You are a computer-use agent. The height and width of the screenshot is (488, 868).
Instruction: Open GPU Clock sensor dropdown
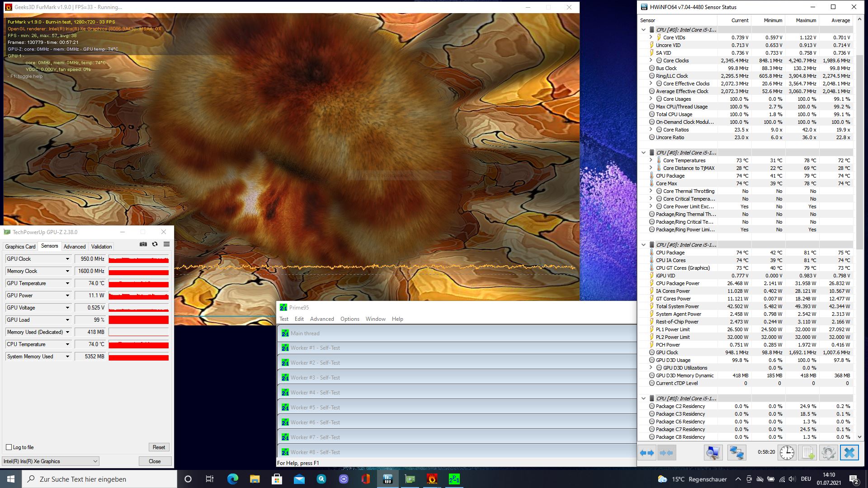[67, 259]
